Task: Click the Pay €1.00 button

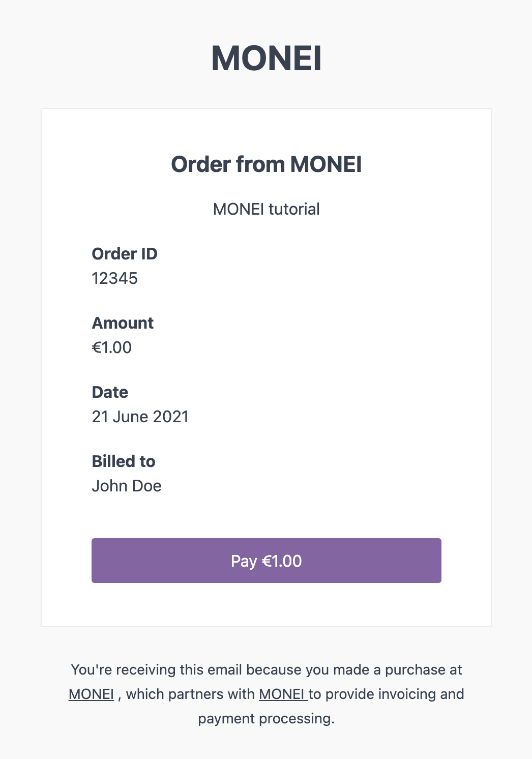Action: coord(266,561)
